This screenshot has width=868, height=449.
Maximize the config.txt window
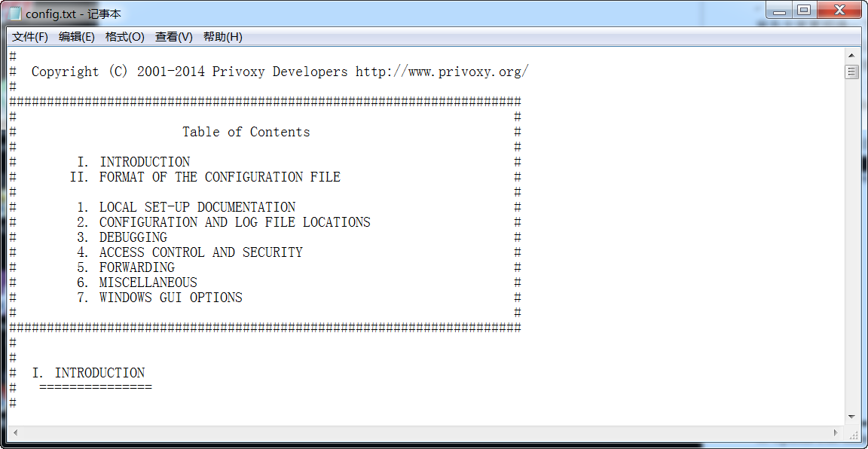[803, 11]
